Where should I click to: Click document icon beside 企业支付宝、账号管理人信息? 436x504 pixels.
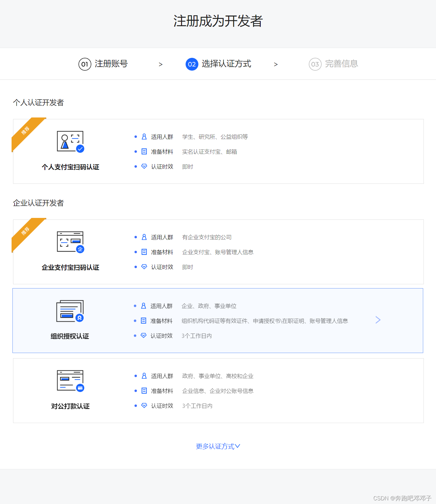click(144, 252)
